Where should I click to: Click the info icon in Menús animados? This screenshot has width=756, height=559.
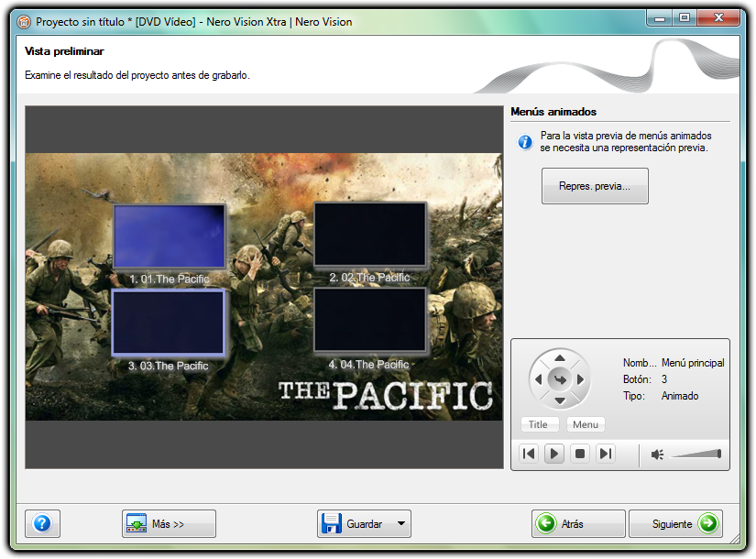point(525,142)
